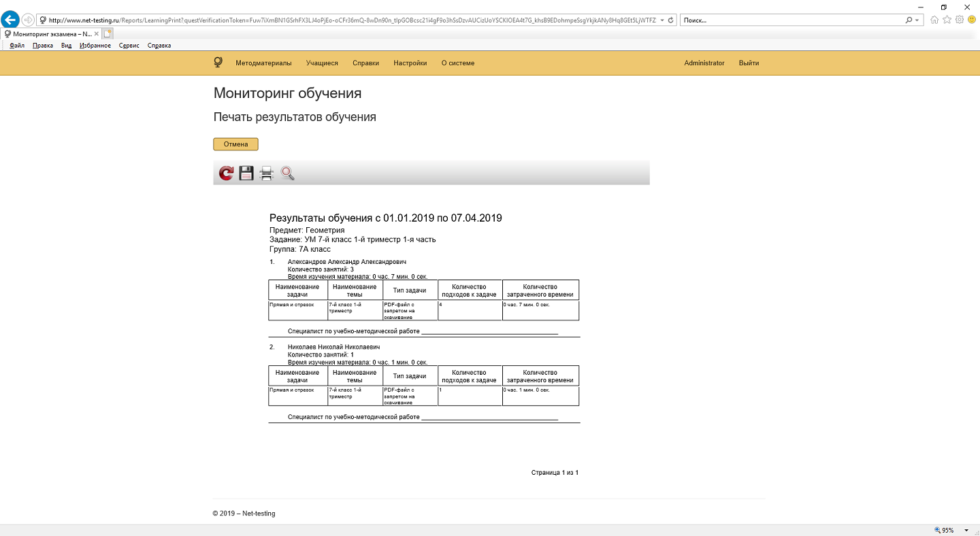Image resolution: width=980 pixels, height=536 pixels.
Task: Open the Избранное menu
Action: pos(95,46)
